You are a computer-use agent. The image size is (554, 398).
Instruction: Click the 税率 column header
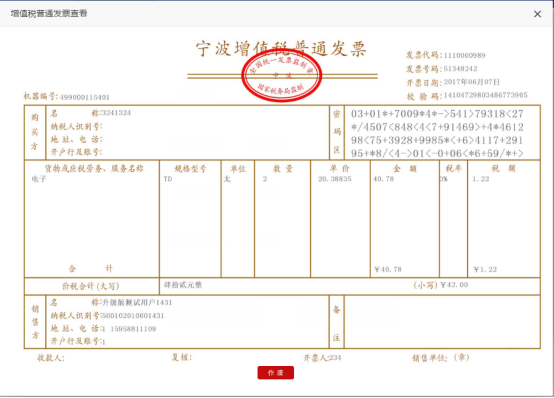point(454,168)
